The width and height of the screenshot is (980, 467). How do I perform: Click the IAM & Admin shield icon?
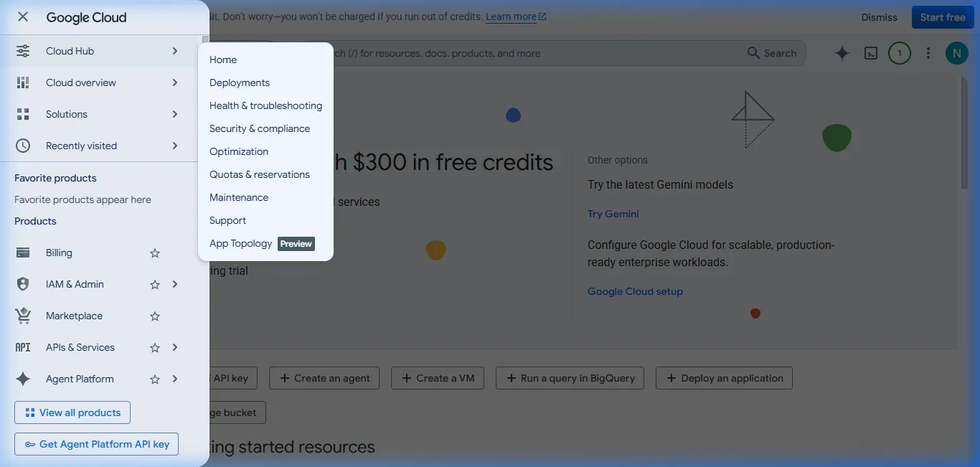click(23, 284)
